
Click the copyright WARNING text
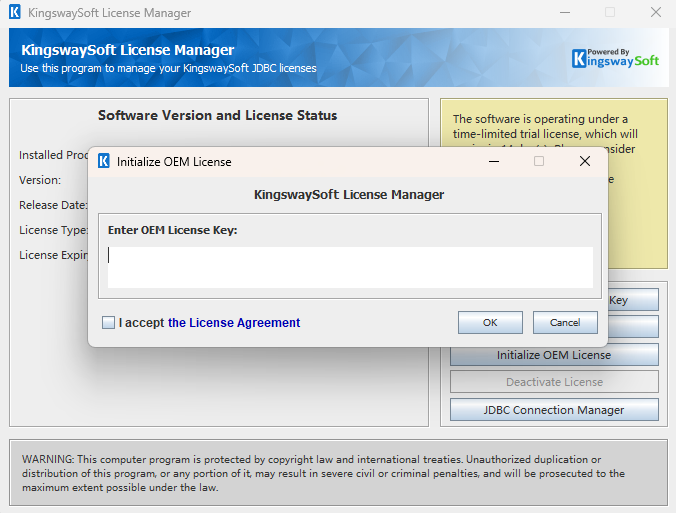pyautogui.click(x=323, y=473)
